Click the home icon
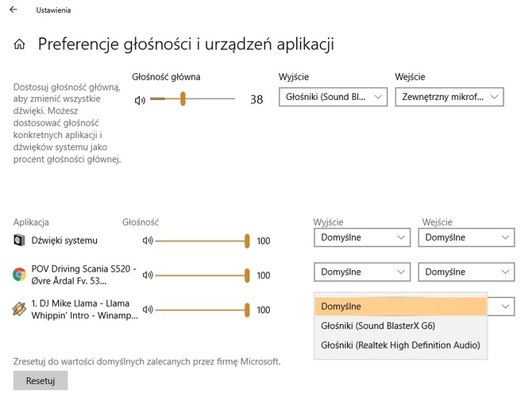 19,44
